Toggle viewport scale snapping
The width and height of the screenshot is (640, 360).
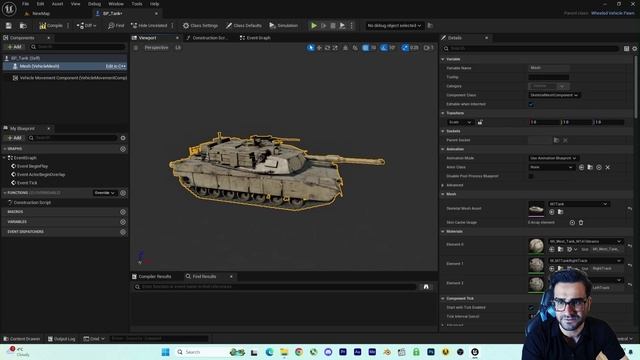point(404,48)
